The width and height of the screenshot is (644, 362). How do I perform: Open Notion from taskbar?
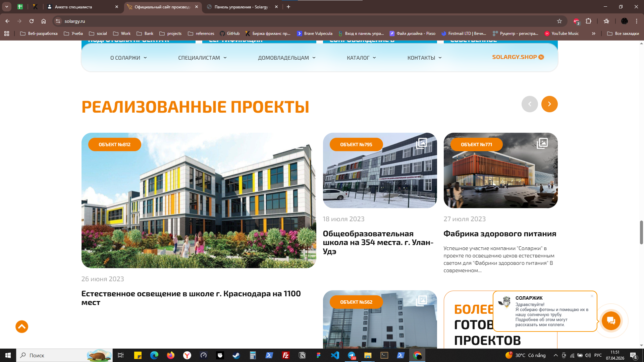click(x=302, y=355)
